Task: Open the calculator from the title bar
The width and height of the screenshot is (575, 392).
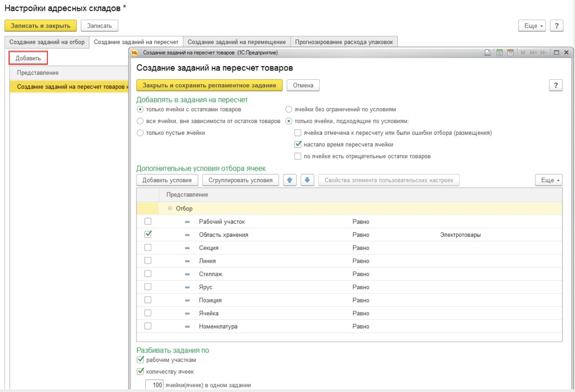Action: (x=499, y=53)
